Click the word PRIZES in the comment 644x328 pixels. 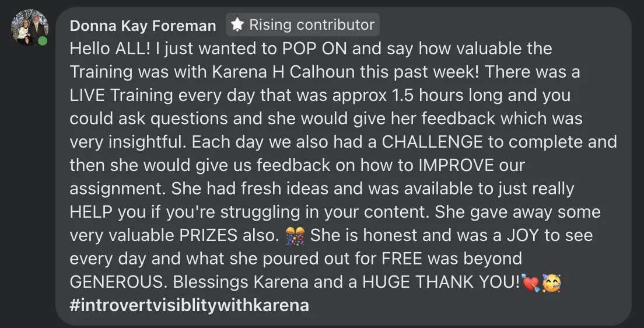pyautogui.click(x=208, y=236)
